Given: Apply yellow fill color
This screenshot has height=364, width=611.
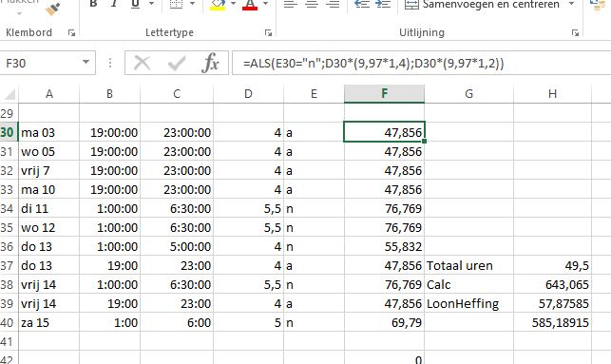Looking at the screenshot, I should (x=218, y=4).
